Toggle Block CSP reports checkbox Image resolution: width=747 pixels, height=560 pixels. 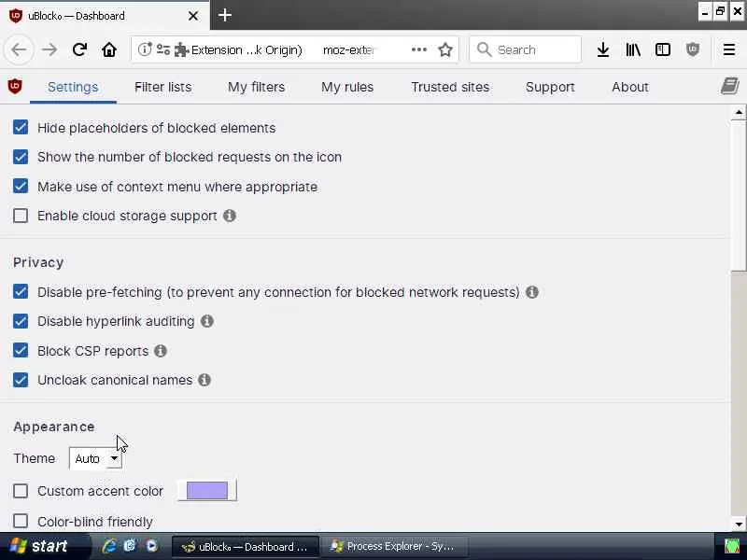tap(21, 351)
